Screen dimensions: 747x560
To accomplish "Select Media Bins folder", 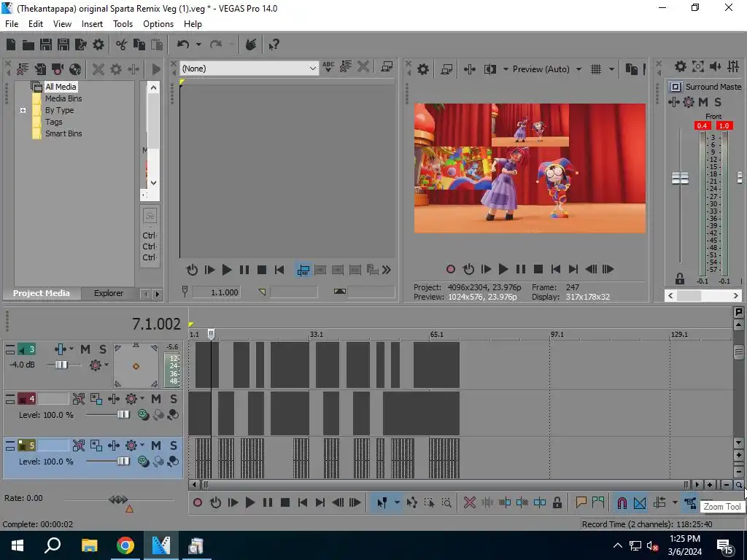I will (x=63, y=98).
